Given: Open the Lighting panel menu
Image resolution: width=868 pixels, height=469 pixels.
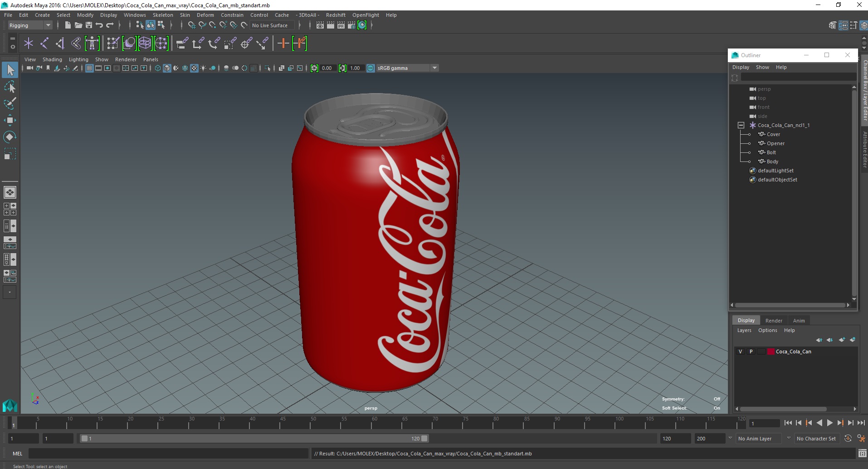Looking at the screenshot, I should pyautogui.click(x=78, y=59).
